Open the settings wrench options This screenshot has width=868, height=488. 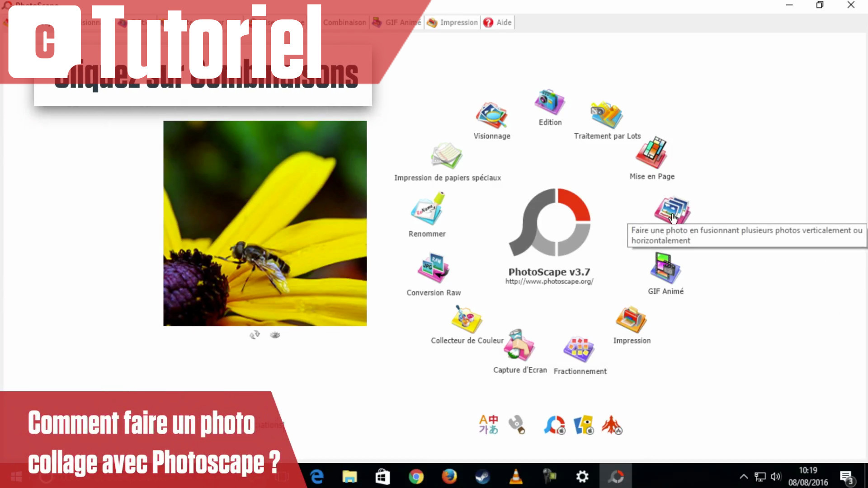coord(518,424)
